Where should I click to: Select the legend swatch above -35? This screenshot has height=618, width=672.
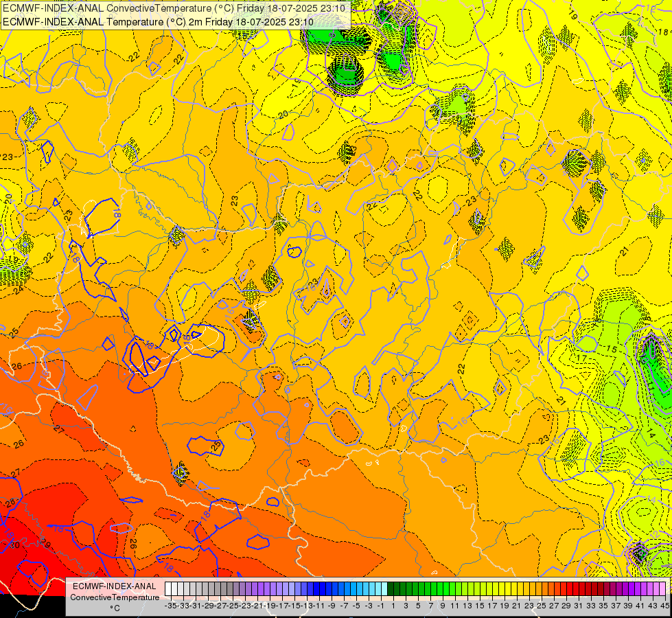[x=168, y=588]
